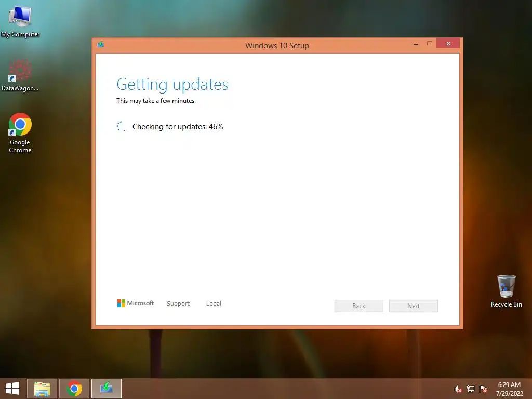Open File Explorer from the taskbar
The image size is (532, 399).
tap(42, 389)
